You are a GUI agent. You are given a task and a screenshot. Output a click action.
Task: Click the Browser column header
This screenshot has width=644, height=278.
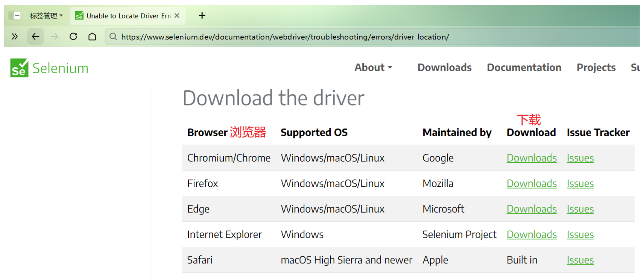[x=207, y=133]
